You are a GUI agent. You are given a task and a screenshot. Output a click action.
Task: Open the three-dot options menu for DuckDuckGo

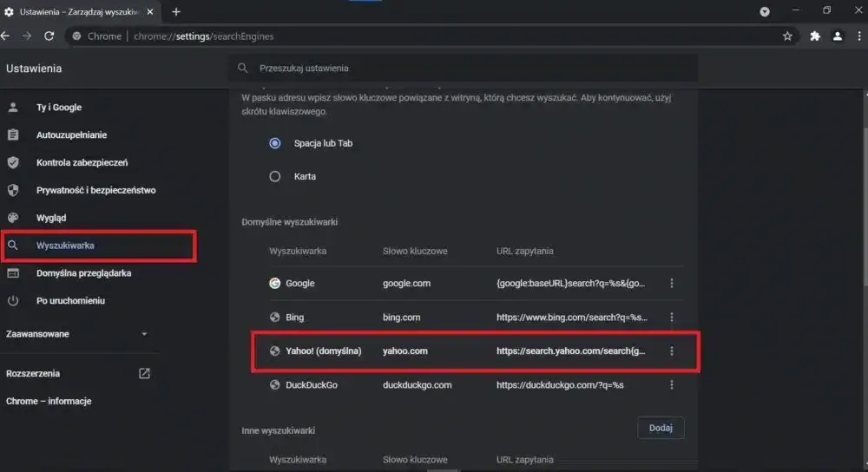click(672, 384)
